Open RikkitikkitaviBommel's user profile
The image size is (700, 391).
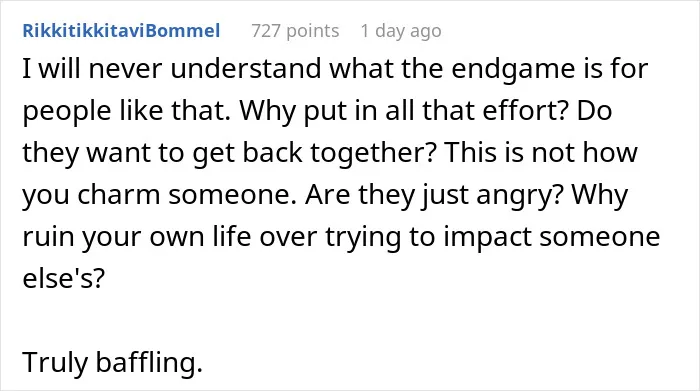(x=121, y=31)
